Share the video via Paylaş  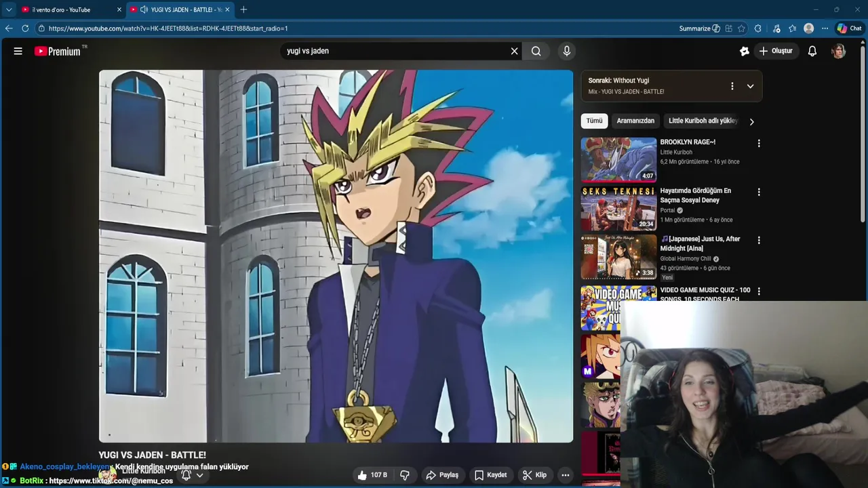click(x=442, y=475)
